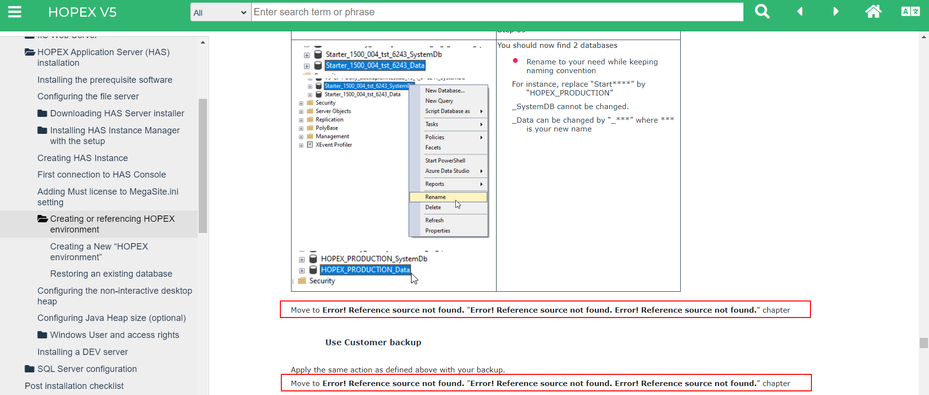Click the language translate icon

tap(910, 12)
